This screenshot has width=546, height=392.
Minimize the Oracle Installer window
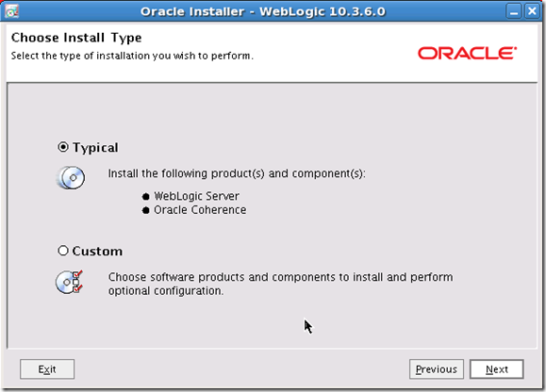(x=514, y=11)
